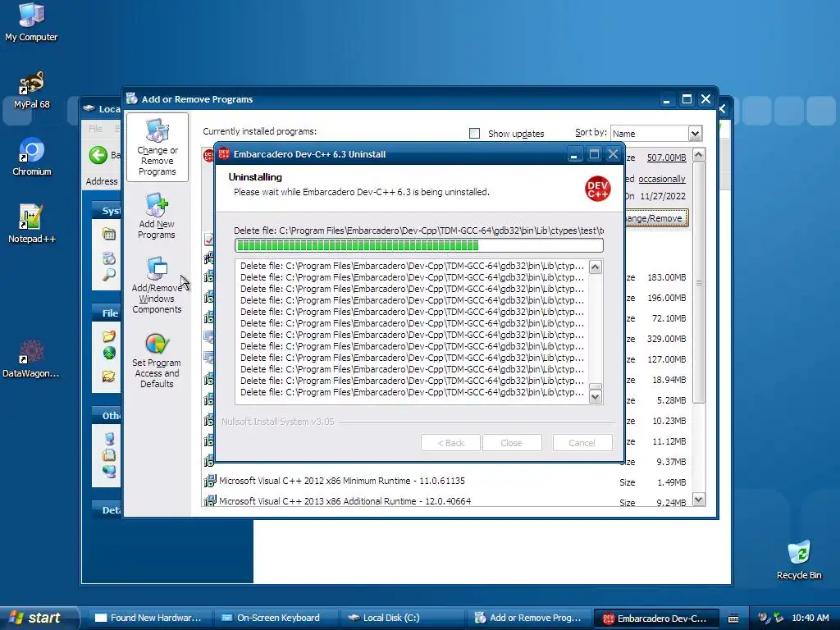The width and height of the screenshot is (840, 630).
Task: Click the occasionally usage link
Action: [662, 179]
